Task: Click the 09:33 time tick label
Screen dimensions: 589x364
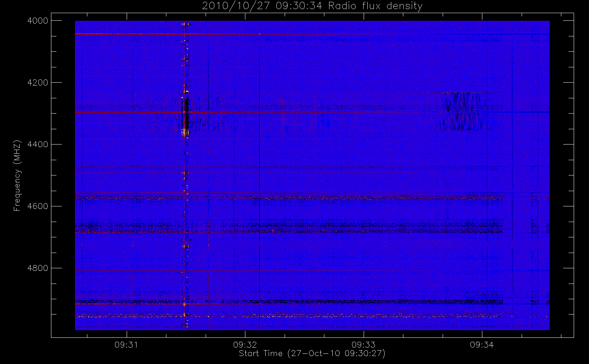Action: [363, 345]
